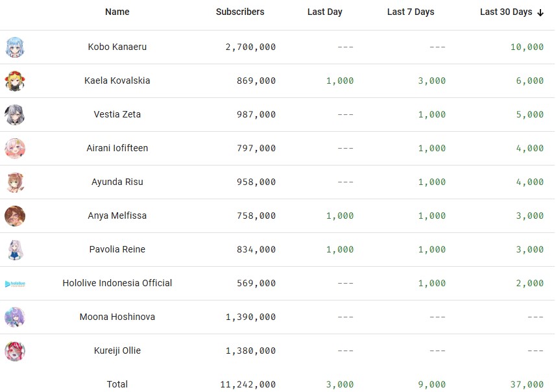The width and height of the screenshot is (556, 392).
Task: Click the Name column header
Action: [117, 12]
